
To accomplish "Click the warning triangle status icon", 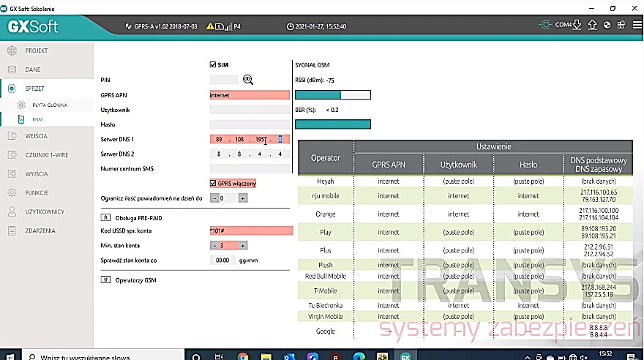I will (210, 26).
